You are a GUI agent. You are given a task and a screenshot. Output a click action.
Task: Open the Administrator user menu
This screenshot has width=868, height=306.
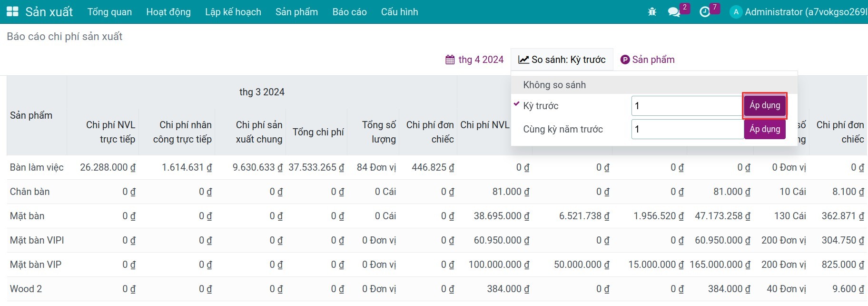tap(799, 12)
